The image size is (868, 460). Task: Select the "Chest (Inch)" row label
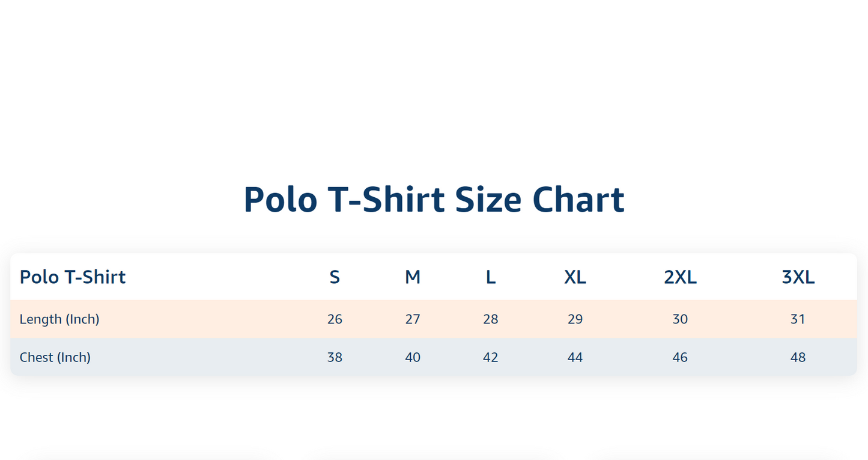(55, 357)
